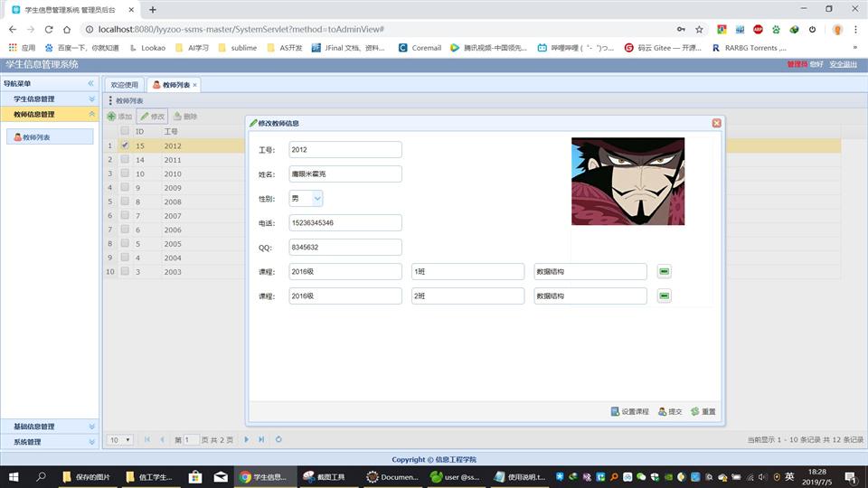
Task: Close the 修改教师信息 dialog
Action: 716,123
